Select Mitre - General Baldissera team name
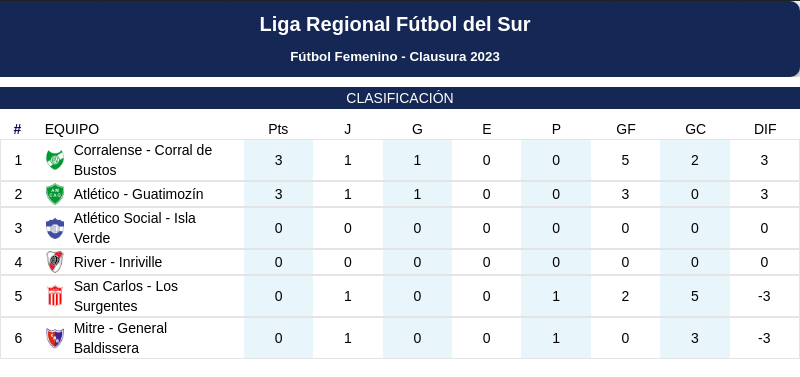Image resolution: width=800 pixels, height=377 pixels. (x=120, y=338)
